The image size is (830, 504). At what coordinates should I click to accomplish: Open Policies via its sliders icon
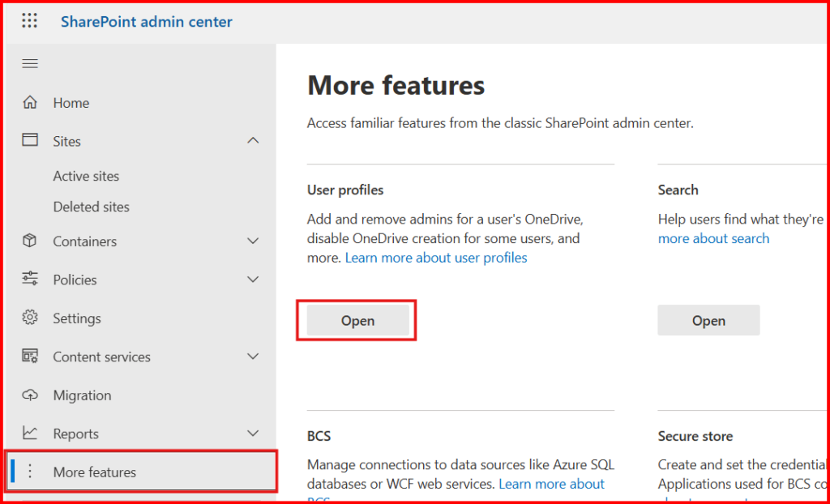click(30, 279)
